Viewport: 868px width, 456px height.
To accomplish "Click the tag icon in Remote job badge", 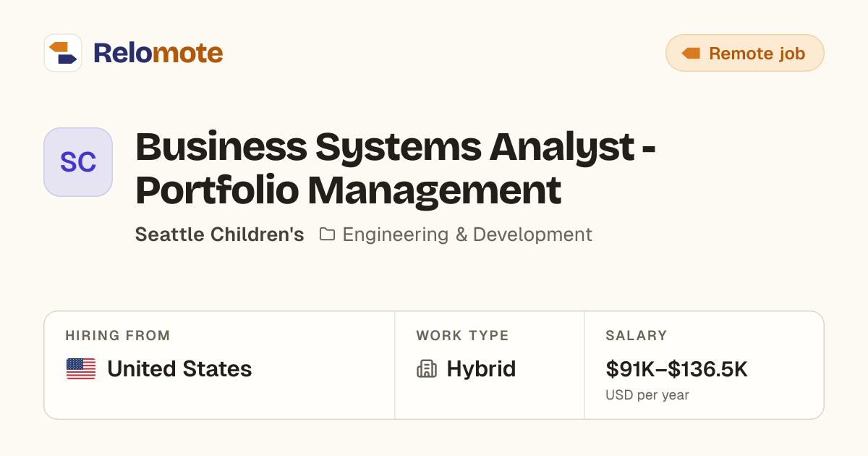I will click(691, 53).
